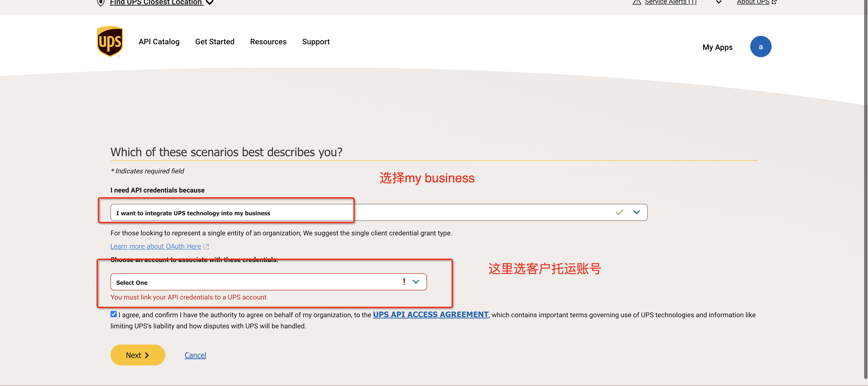
Task: Open the user avatar 'a' menu
Action: tap(760, 46)
